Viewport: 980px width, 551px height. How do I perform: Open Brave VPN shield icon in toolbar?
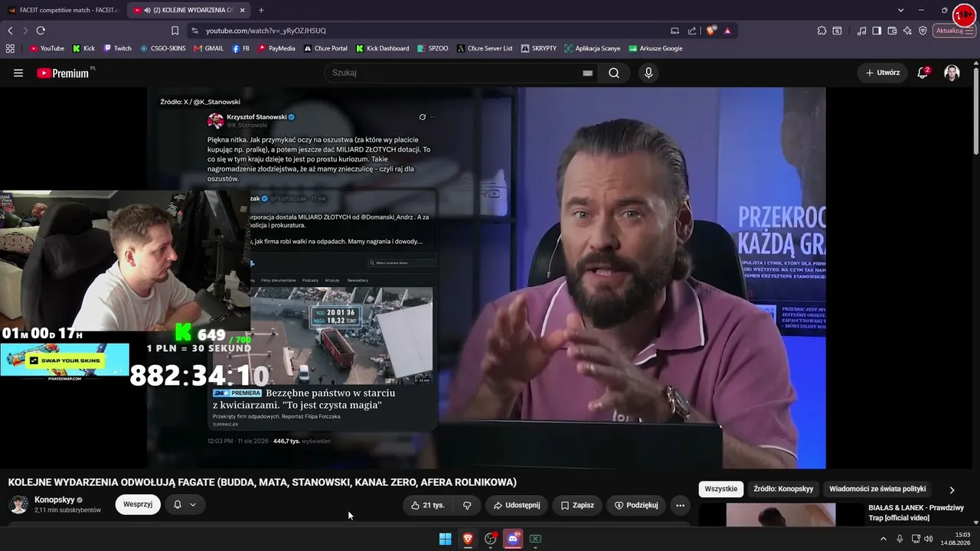pos(923,31)
